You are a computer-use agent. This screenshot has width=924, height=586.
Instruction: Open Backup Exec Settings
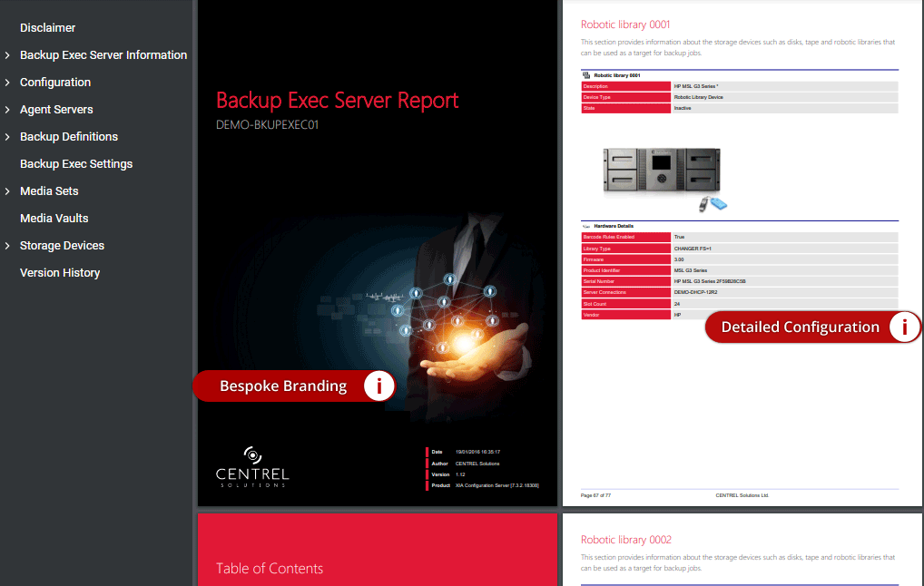click(x=75, y=163)
